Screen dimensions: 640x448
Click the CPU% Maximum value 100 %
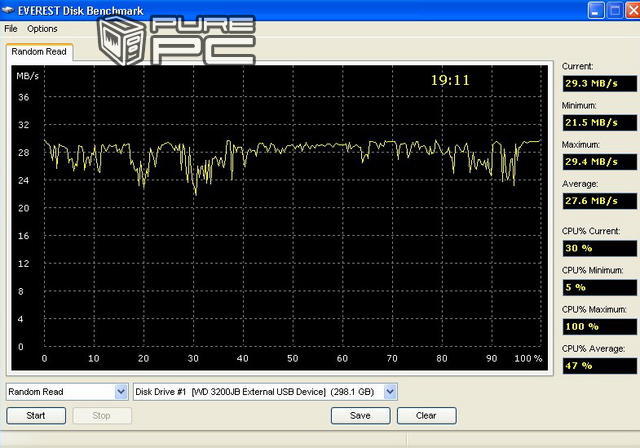tap(599, 326)
